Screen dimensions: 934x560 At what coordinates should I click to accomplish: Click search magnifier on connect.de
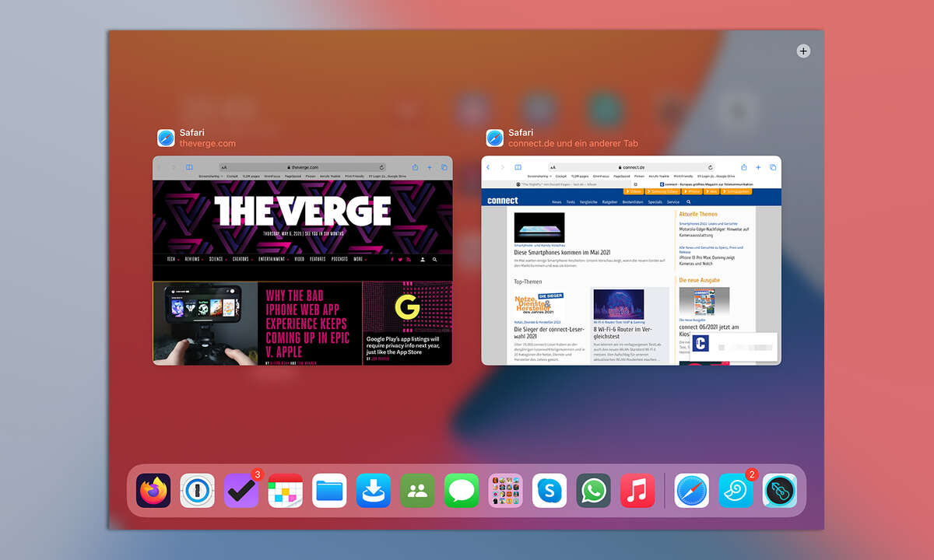pyautogui.click(x=689, y=201)
